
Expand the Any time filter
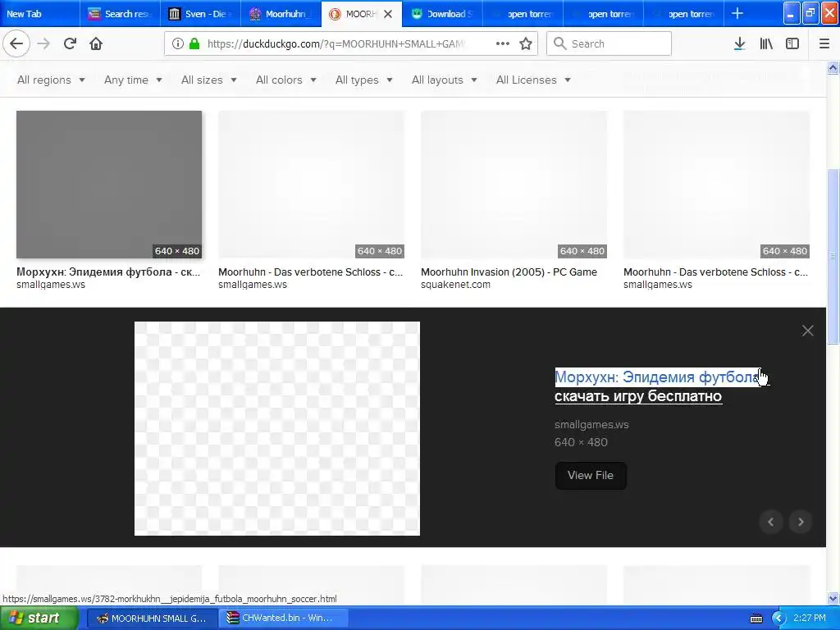[133, 80]
